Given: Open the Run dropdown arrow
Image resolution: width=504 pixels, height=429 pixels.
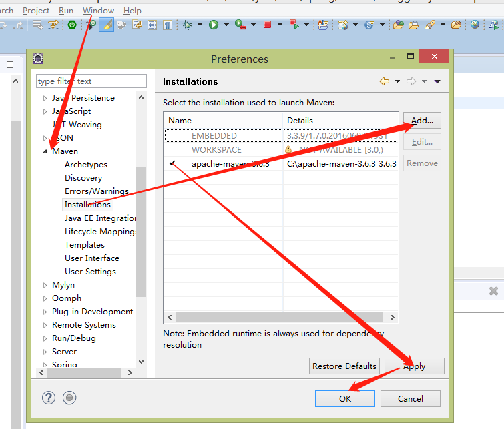Looking at the screenshot, I should 226,25.
